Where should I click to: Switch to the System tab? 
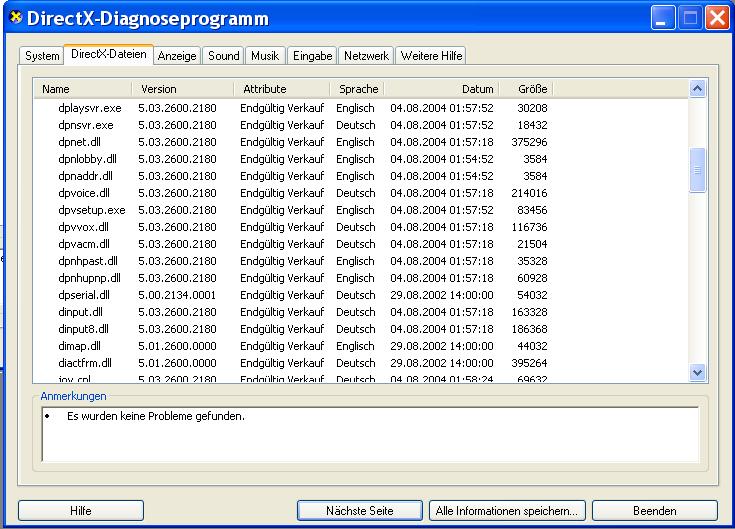tap(42, 56)
